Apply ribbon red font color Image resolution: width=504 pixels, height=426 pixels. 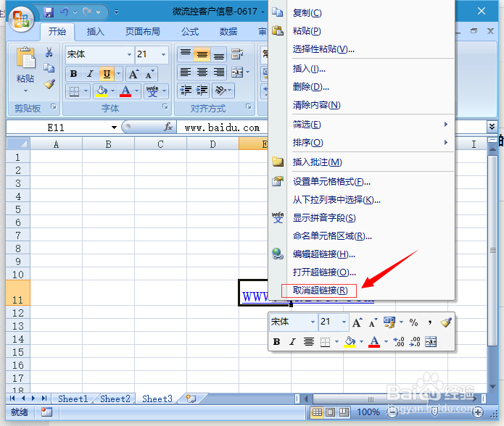coord(125,91)
